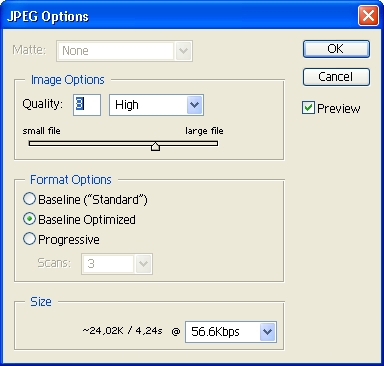Click the High dropdown arrow icon
Image resolution: width=384 pixels, height=366 pixels.
coord(194,105)
